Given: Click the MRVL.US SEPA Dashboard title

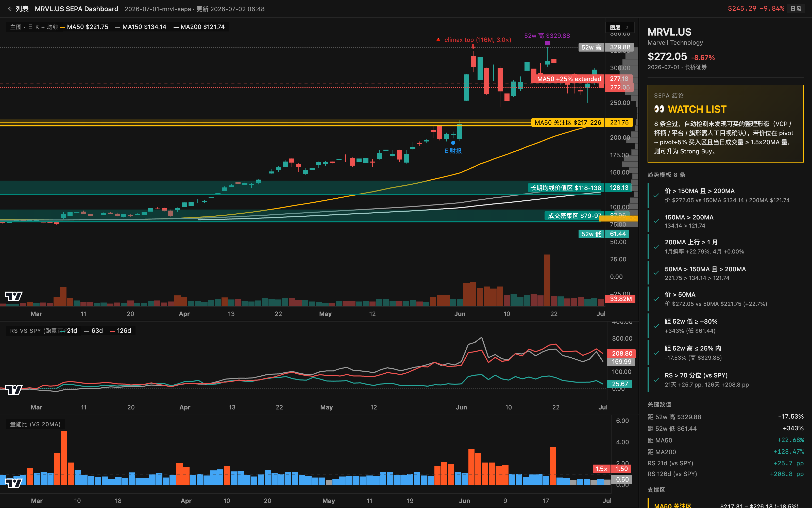Looking at the screenshot, I should click(x=76, y=9).
